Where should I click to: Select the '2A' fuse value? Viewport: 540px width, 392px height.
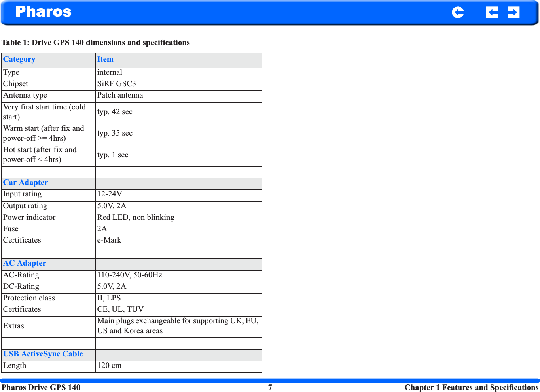[102, 229]
